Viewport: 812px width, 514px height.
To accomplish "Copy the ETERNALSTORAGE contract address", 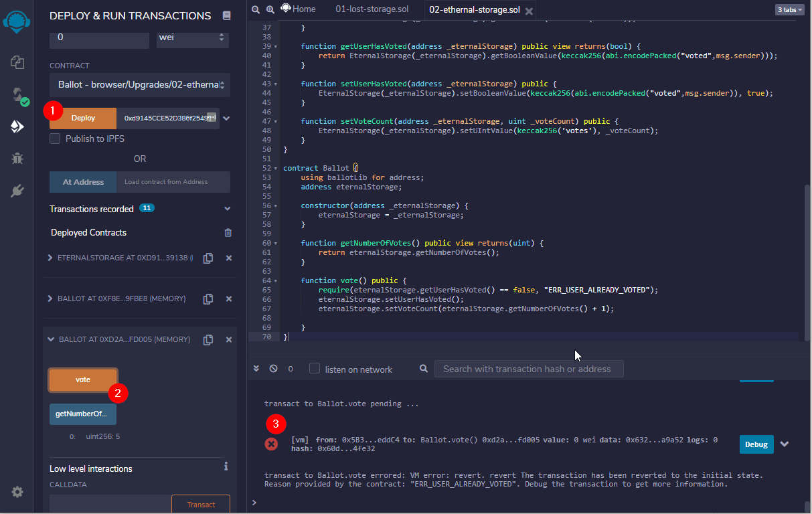I will tap(208, 258).
